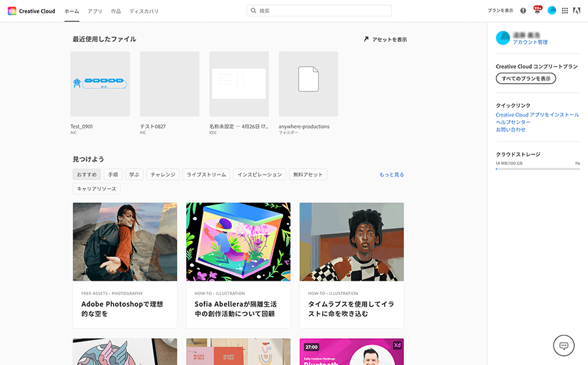Open the winged artwork card thumbnail
588x365 pixels.
point(125,351)
